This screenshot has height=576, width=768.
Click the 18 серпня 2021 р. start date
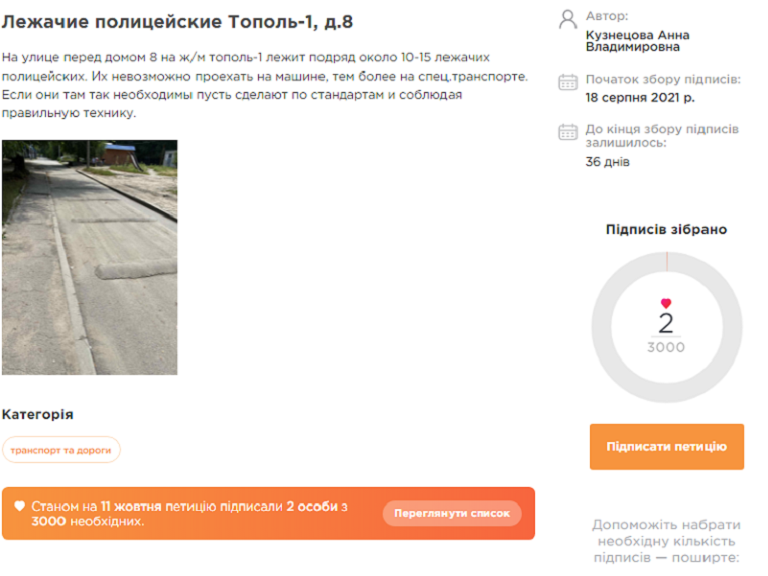pos(640,97)
